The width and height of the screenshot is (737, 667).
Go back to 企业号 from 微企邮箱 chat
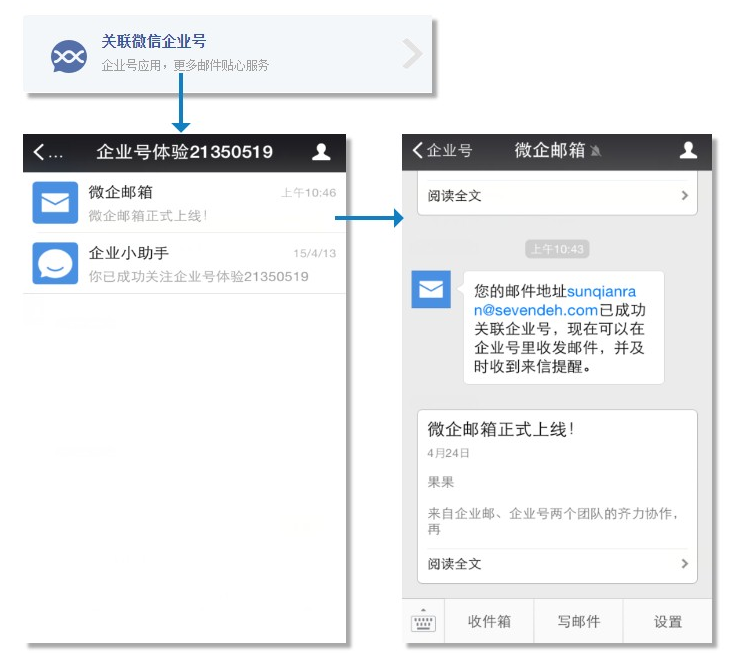441,151
